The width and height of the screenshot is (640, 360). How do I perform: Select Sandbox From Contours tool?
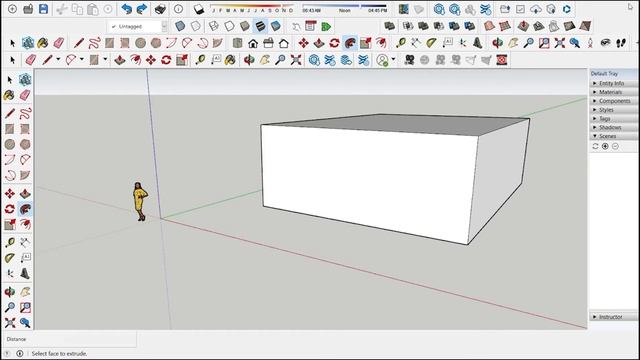click(x=489, y=26)
